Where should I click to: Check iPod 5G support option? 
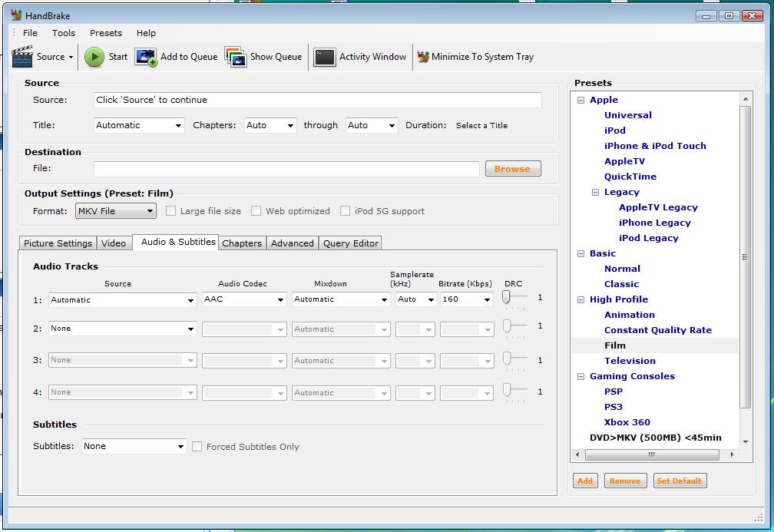(x=345, y=211)
